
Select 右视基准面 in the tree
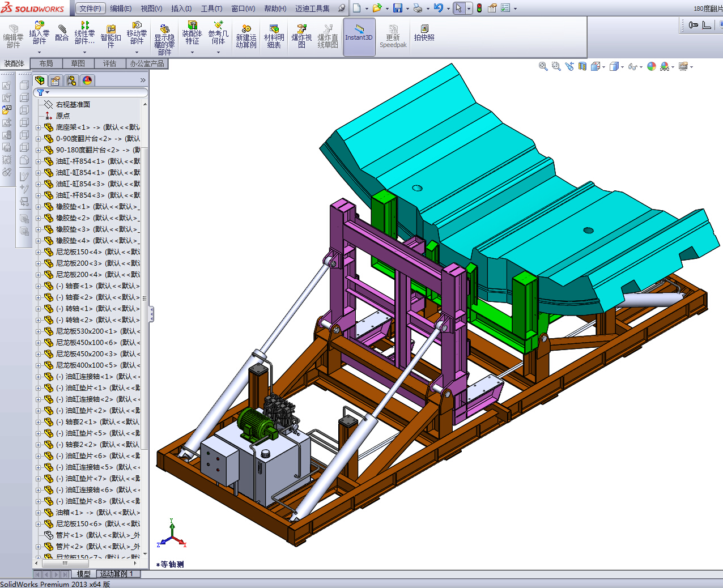coord(73,105)
